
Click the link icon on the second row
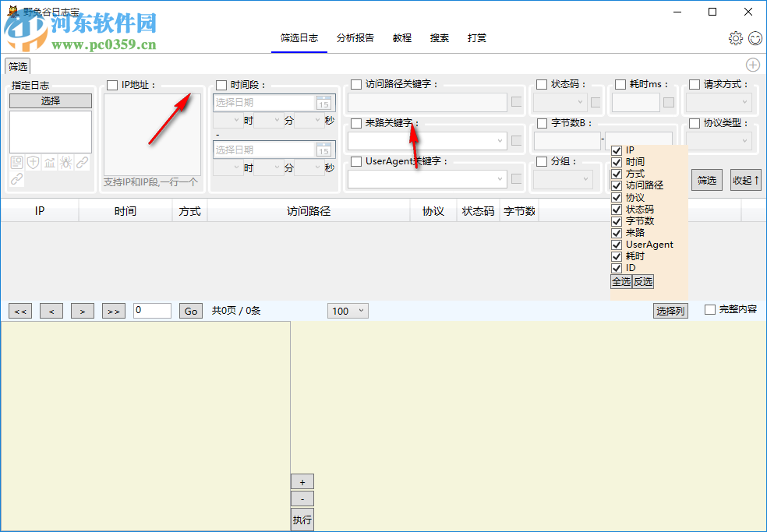(x=16, y=179)
